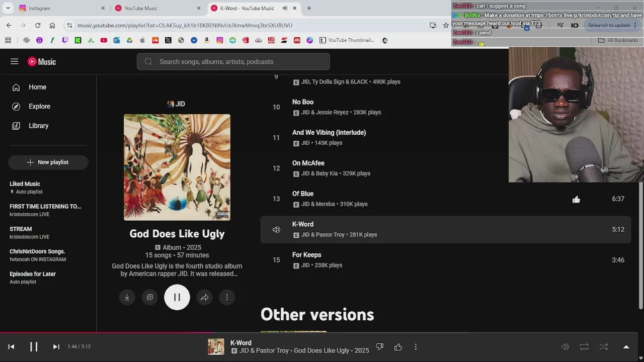The image size is (644, 362).
Task: Share the album
Action: [204, 297]
